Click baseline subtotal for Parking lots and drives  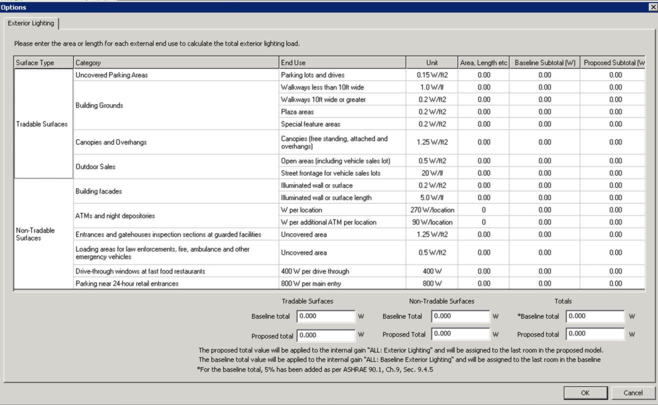(x=545, y=75)
